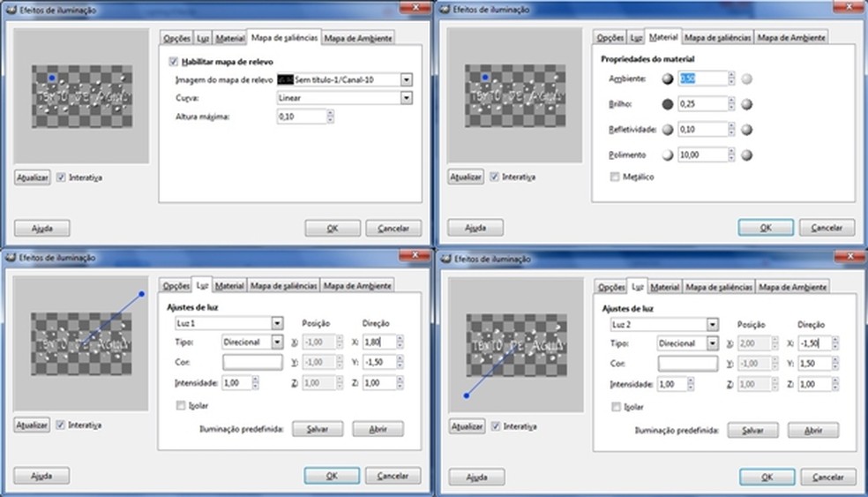This screenshot has width=868, height=497.
Task: Select Mapa de Ambiente tab in top-left window
Action: [358, 38]
